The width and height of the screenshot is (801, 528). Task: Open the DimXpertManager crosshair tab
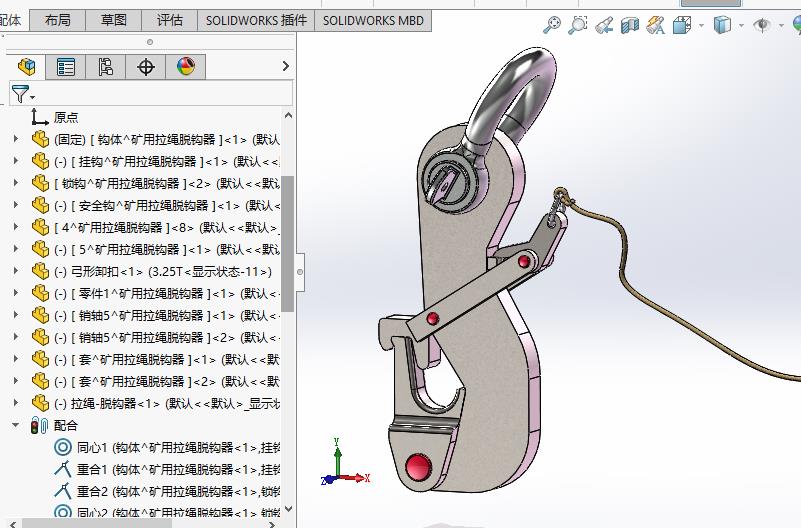tap(146, 67)
